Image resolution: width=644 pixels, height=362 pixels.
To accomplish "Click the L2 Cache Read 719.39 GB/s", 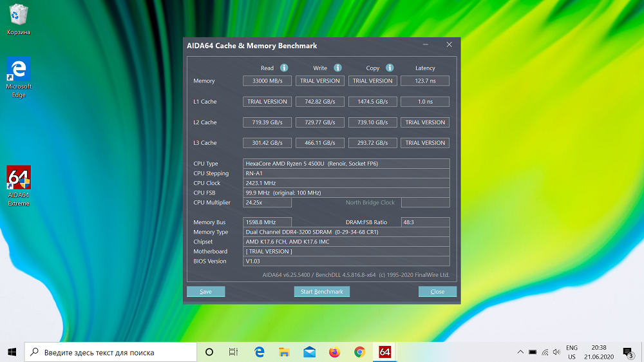I will (x=267, y=122).
